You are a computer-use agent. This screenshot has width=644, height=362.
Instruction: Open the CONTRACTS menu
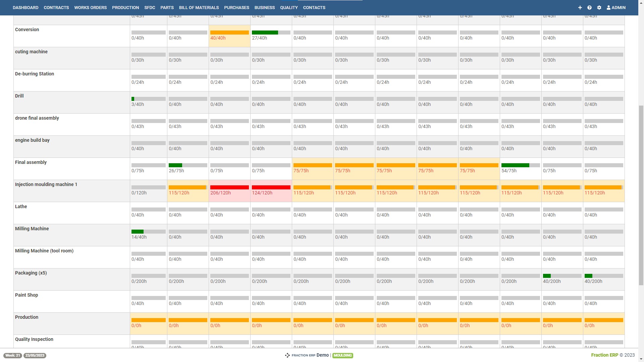(56, 7)
